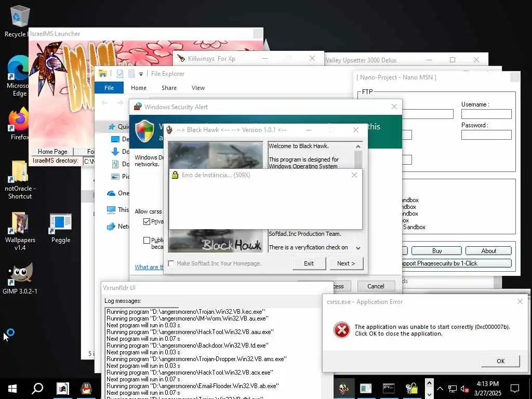Screen dimensions: 532x399
Task: Click the Password field in Nano MSN
Action: click(x=486, y=135)
